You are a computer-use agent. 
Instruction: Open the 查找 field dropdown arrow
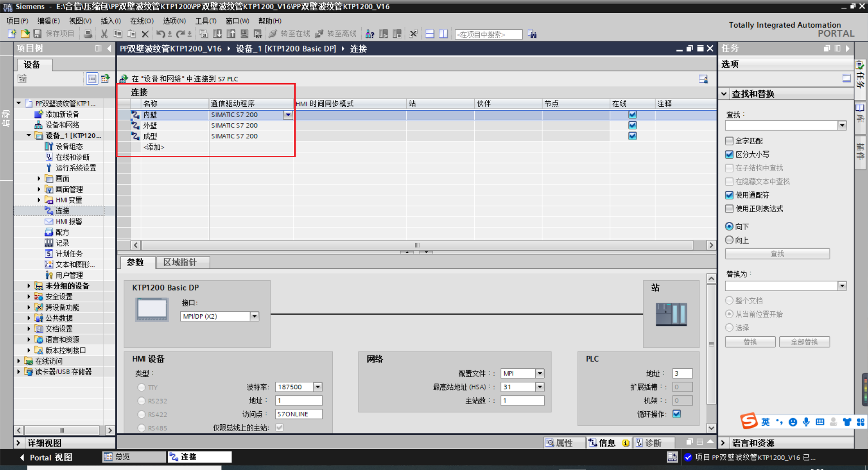pyautogui.click(x=842, y=125)
